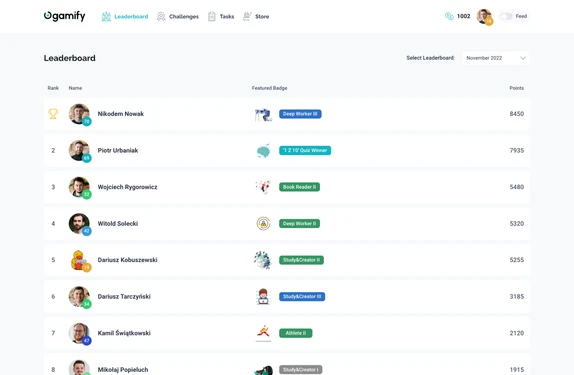Viewport: 574px width, 375px height.
Task: Open the November 2022 leaderboard dropdown
Action: tap(495, 58)
